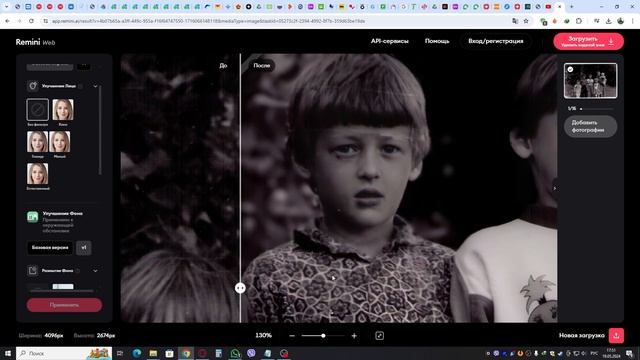Click the Chrome icon in the taskbar
640x360 pixels.
(x=186, y=353)
